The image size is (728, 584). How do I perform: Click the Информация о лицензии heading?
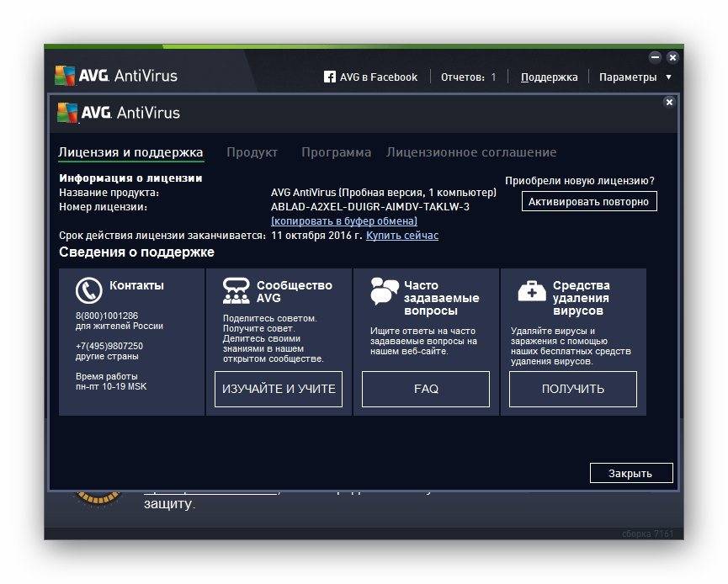click(130, 178)
